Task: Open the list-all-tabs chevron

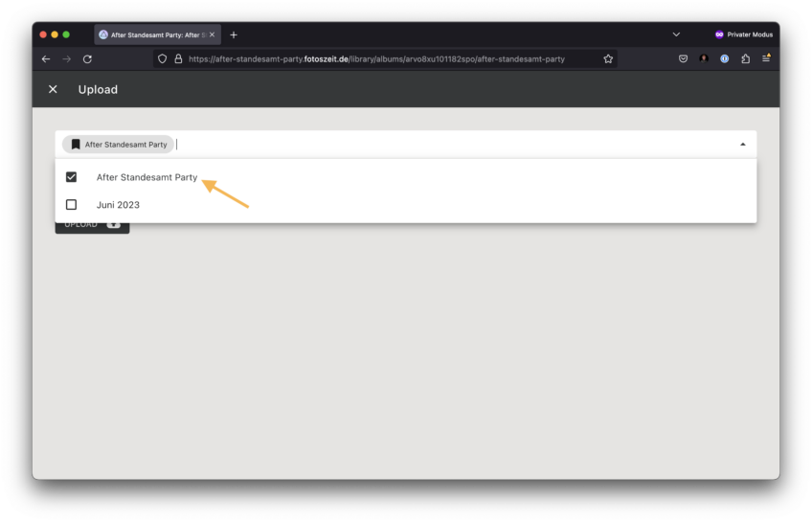Action: pyautogui.click(x=676, y=34)
